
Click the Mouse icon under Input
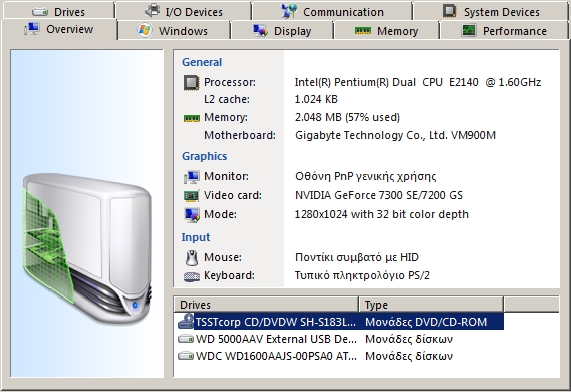[x=192, y=258]
